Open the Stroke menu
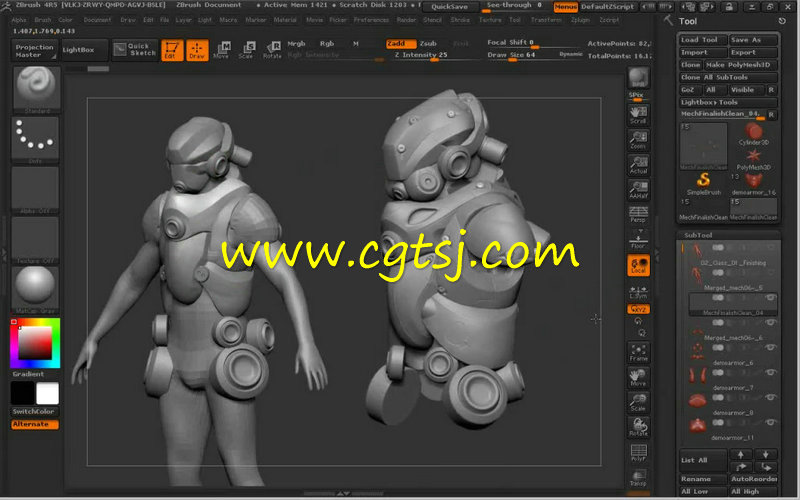Viewport: 800px width, 500px height. (x=460, y=20)
